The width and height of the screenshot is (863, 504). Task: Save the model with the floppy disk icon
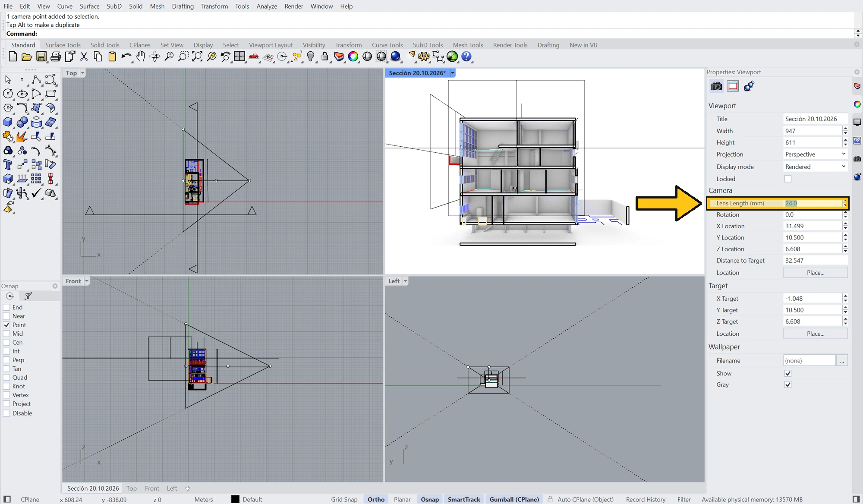41,57
